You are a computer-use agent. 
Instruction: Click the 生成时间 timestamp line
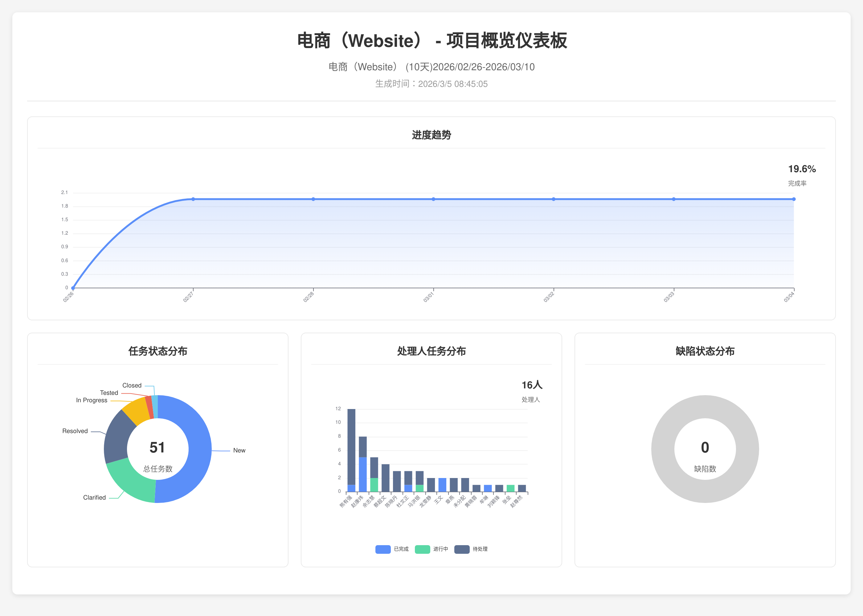(x=431, y=84)
